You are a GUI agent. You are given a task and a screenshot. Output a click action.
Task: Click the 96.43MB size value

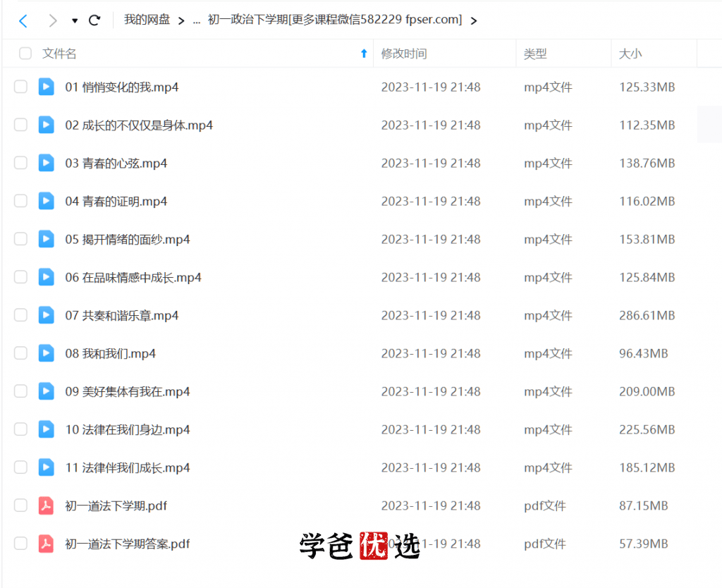644,354
